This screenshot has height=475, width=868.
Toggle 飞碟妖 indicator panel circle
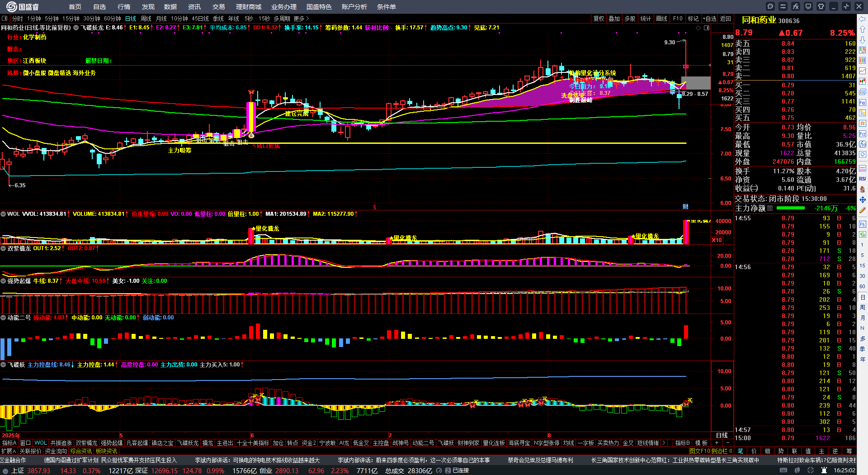[3, 365]
